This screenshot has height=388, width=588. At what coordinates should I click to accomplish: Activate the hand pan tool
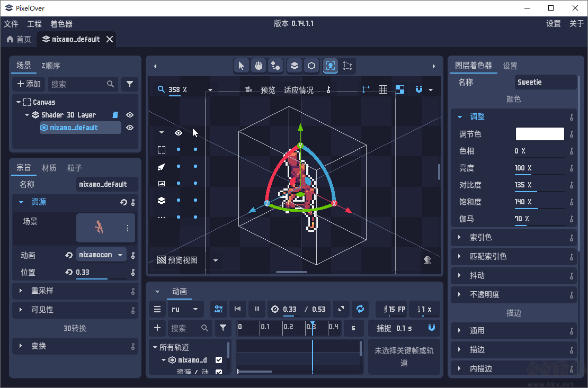point(259,66)
